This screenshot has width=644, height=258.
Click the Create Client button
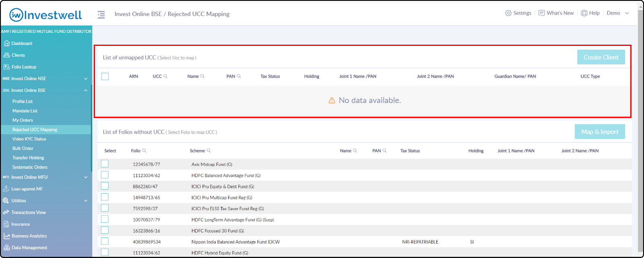click(x=601, y=57)
